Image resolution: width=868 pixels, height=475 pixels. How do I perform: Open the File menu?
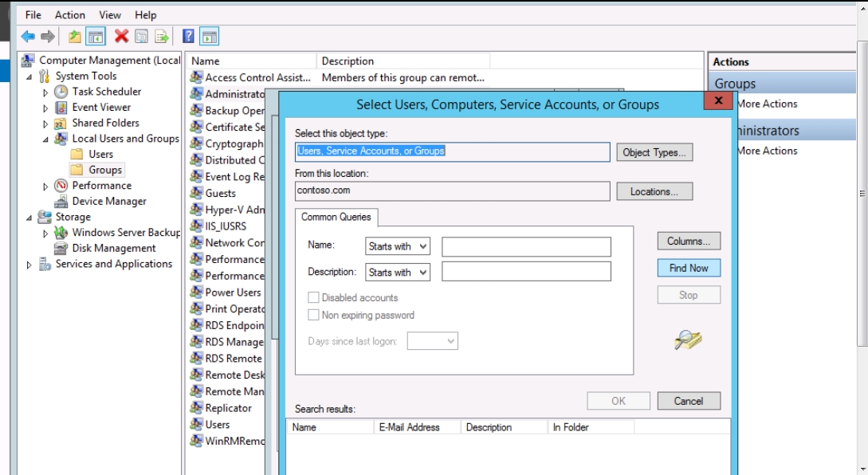[33, 15]
